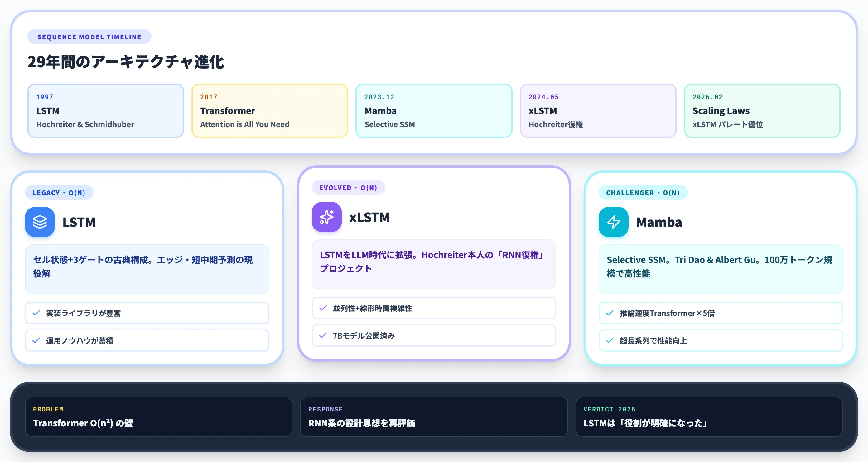Click the 推論速度Transformer×5倍 feature row
The width and height of the screenshot is (868, 462).
pos(721,313)
